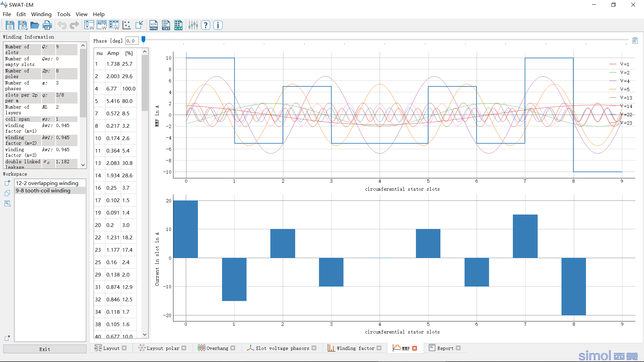Click the Undo arrow icon
Viewport: 644px width, 362px height.
click(x=62, y=25)
